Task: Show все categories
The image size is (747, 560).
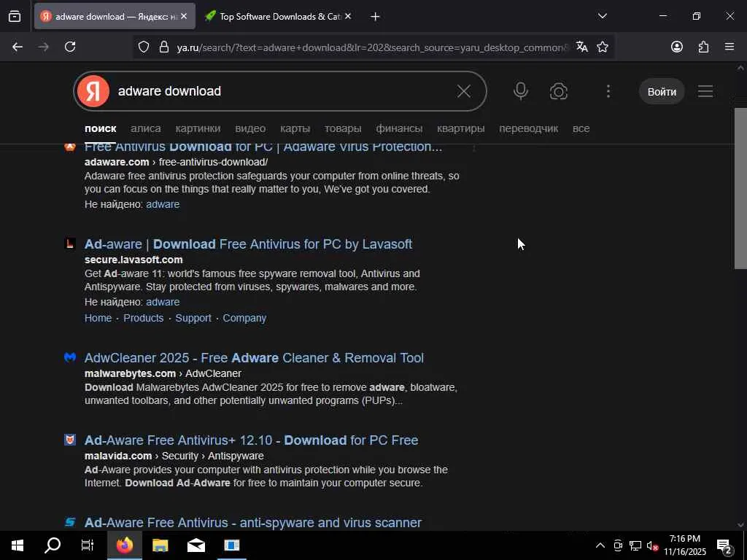Action: (x=581, y=128)
